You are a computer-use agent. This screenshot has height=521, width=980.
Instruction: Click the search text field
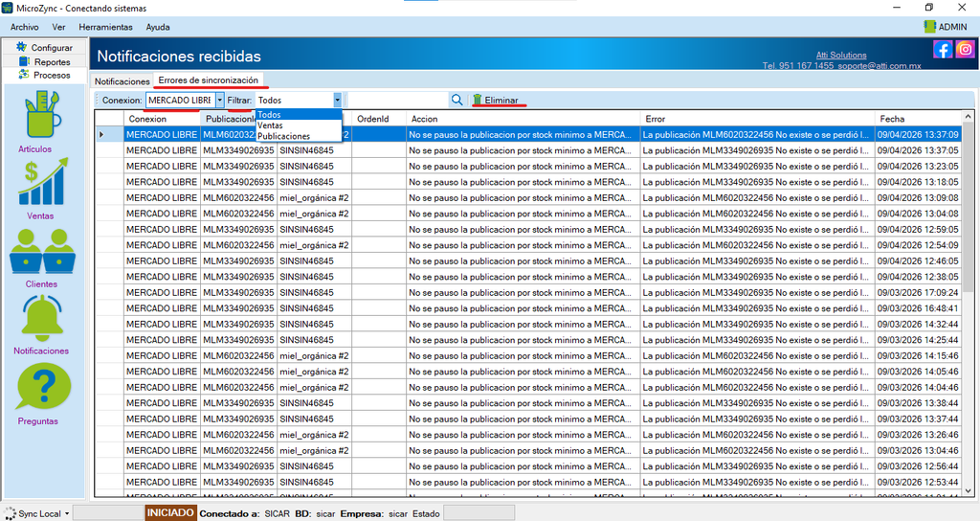point(397,100)
